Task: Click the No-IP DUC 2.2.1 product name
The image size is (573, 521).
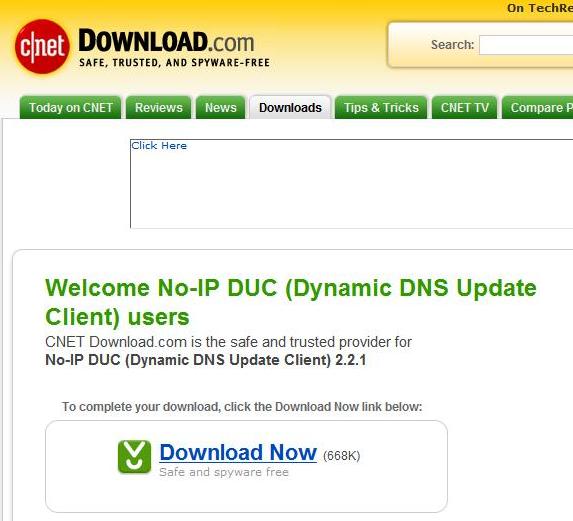Action: point(206,360)
